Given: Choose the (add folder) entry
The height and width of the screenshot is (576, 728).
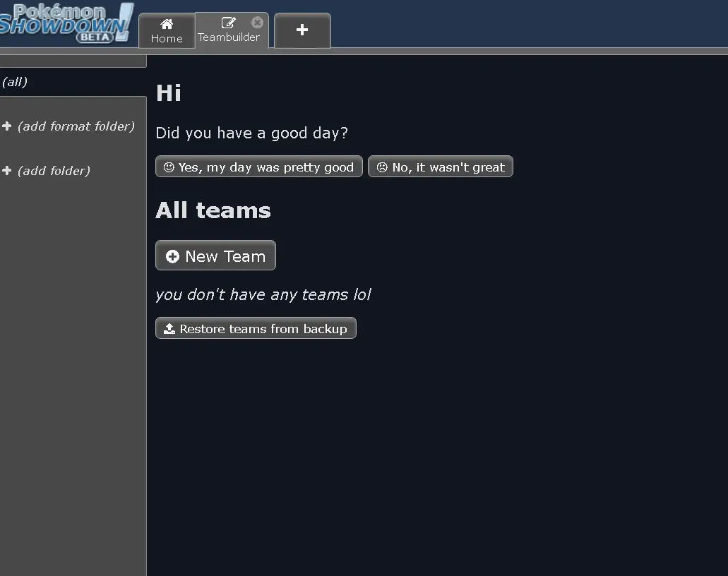Looking at the screenshot, I should (54, 171).
